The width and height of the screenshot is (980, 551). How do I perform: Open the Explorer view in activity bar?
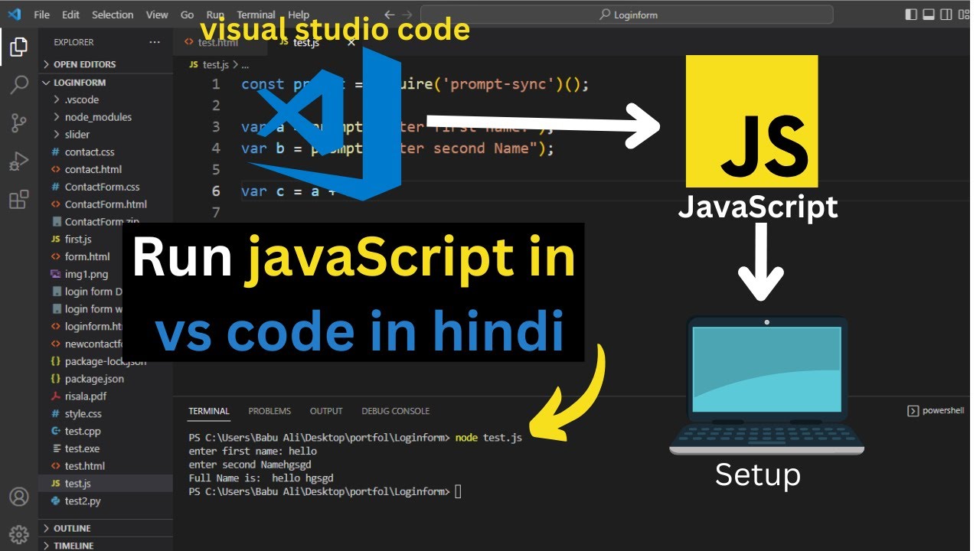pyautogui.click(x=18, y=48)
